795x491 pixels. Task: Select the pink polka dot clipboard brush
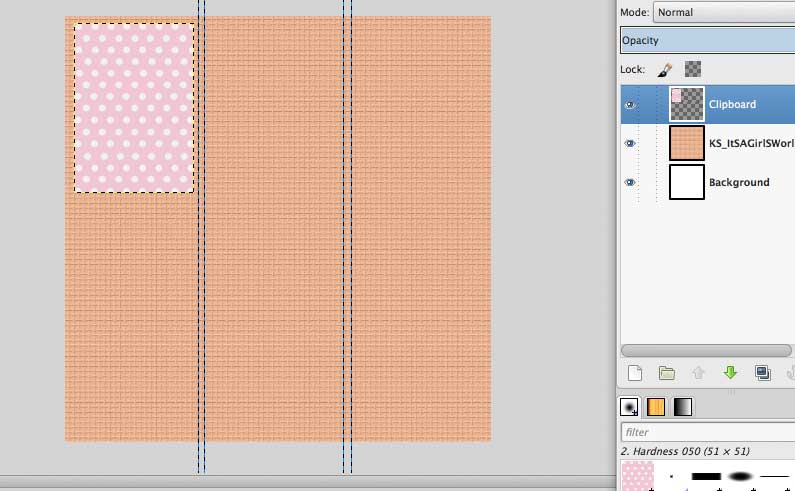(638, 476)
